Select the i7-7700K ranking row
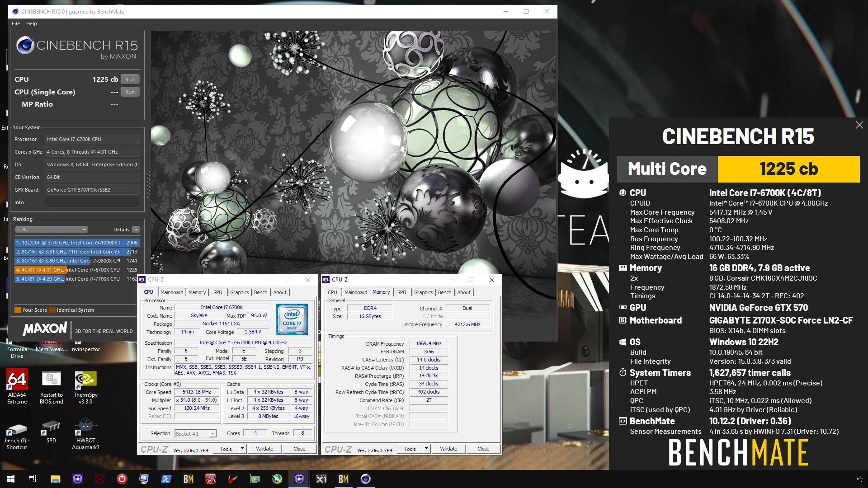This screenshot has height=488, width=868. click(x=76, y=279)
